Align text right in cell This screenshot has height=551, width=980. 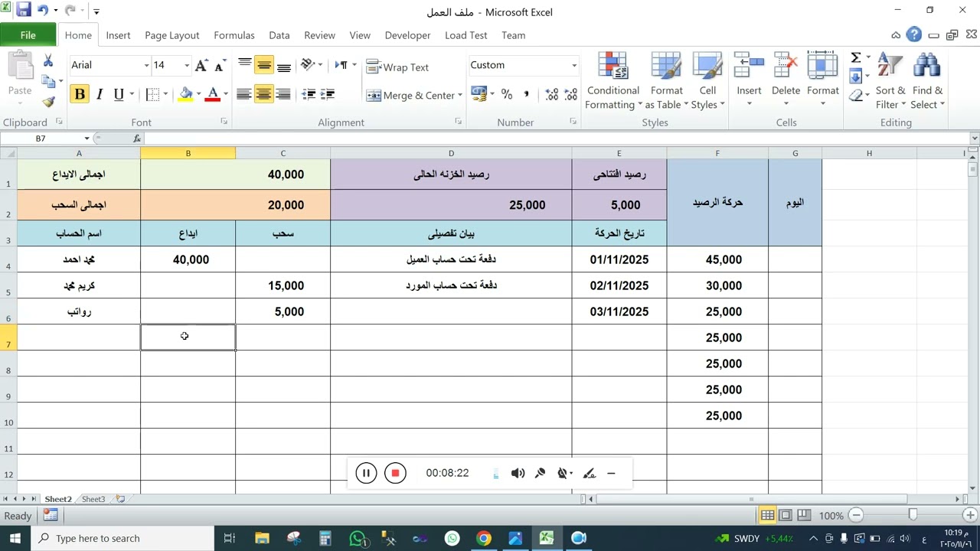pyautogui.click(x=283, y=94)
